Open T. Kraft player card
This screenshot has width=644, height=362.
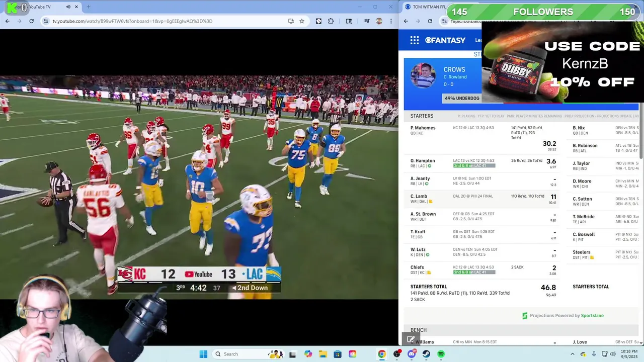tap(418, 232)
